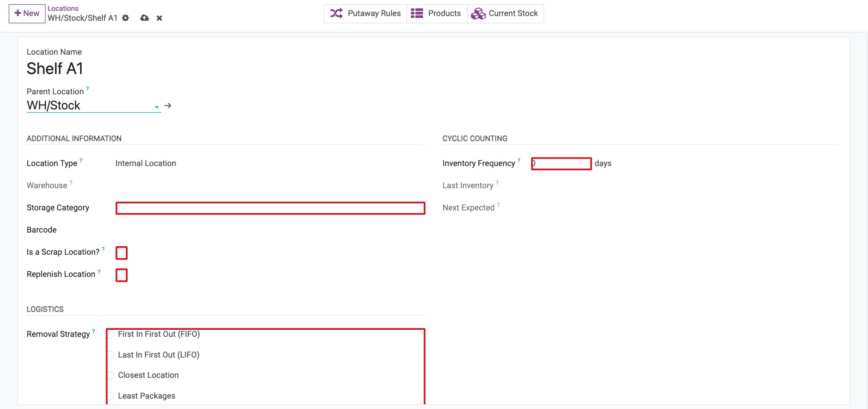The image size is (868, 409).
Task: Save the record with the cloud icon
Action: click(x=145, y=18)
